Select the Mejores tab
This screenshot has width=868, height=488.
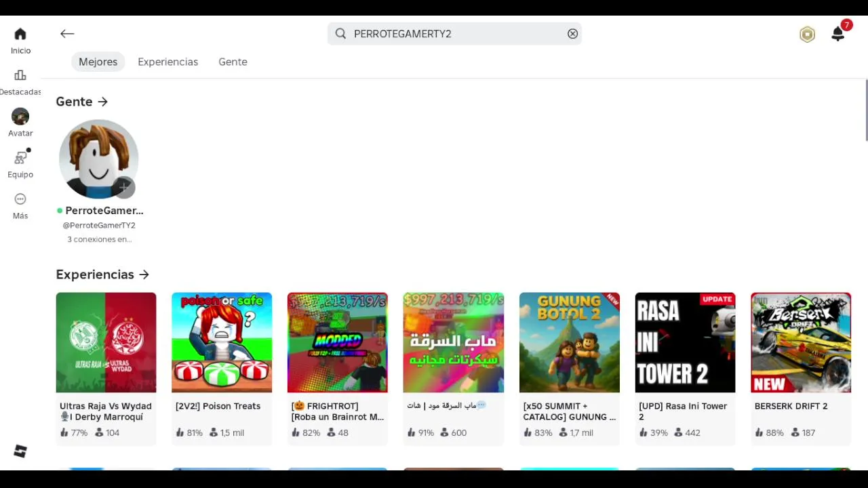point(98,62)
